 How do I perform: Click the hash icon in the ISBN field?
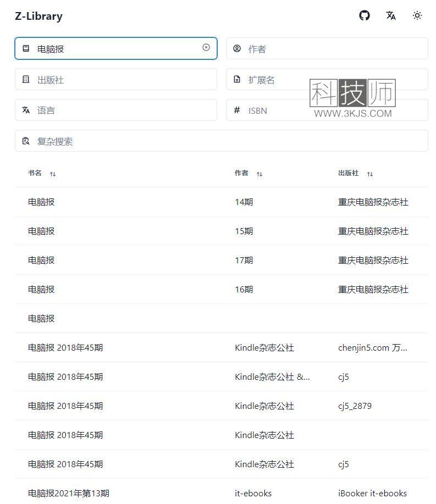237,110
